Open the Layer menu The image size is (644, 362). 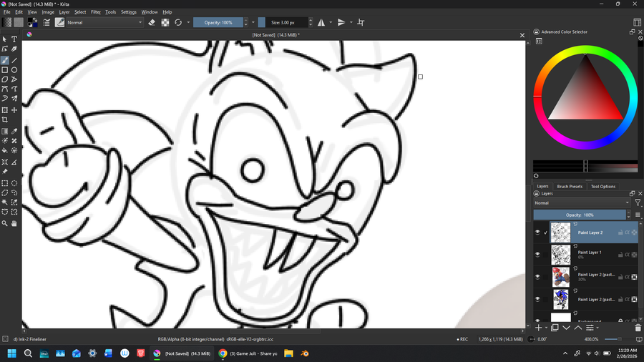64,12
